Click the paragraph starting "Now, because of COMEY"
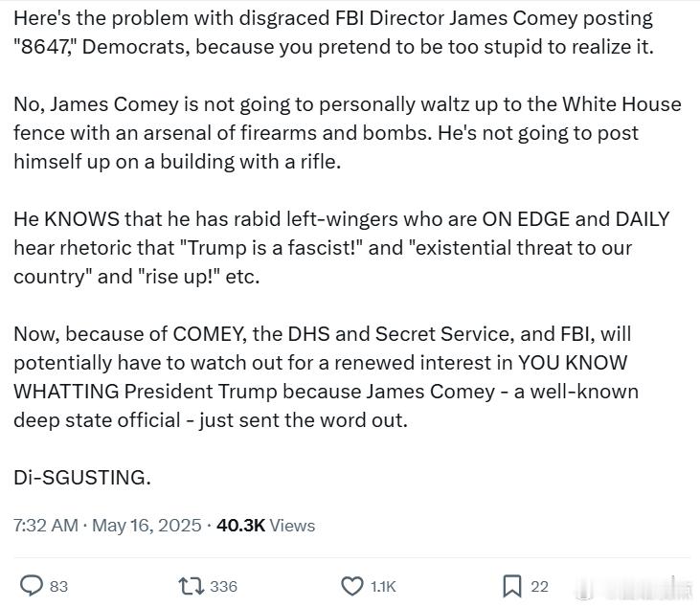Screen dimensions: 700x608 pyautogui.click(x=326, y=377)
